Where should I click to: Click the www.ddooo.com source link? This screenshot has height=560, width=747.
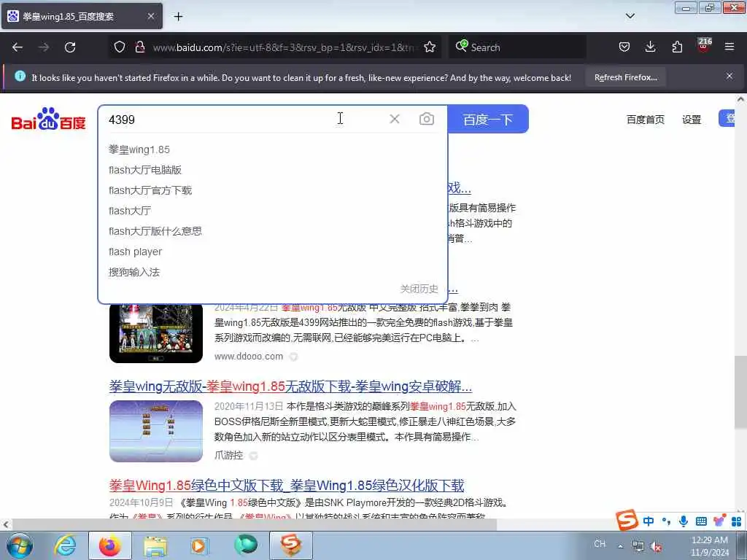tap(249, 356)
